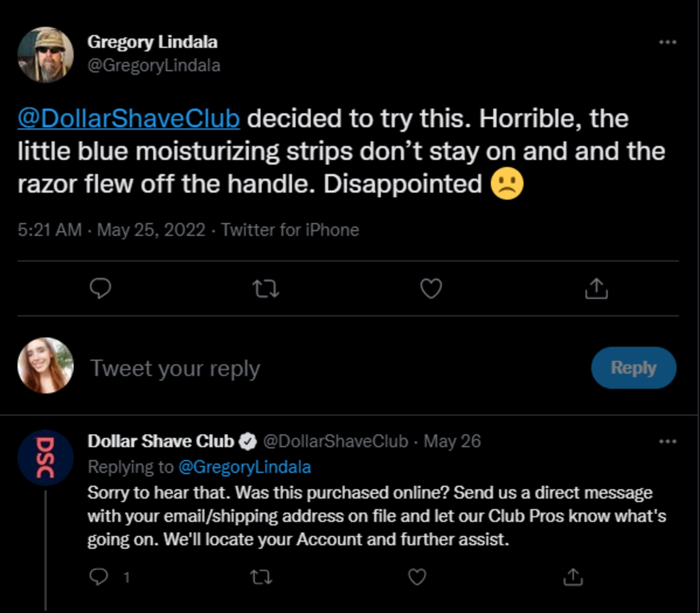Open more options menu on Gregory's tweet
This screenshot has height=613, width=700.
click(x=668, y=42)
